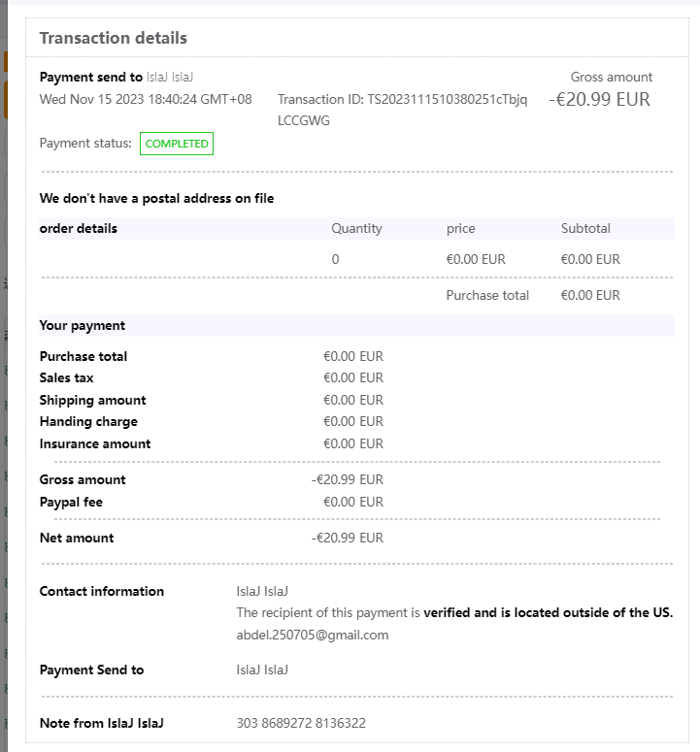This screenshot has width=700, height=752.
Task: Click the transaction date Wed Nov 15 2023
Action: [146, 99]
